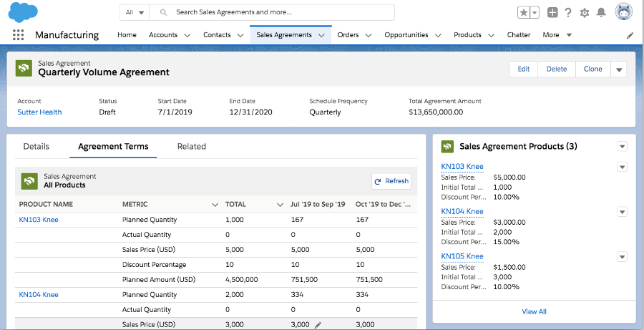Click the Salesforce cloud logo
Screen dimensions: 644x330
(x=23, y=12)
